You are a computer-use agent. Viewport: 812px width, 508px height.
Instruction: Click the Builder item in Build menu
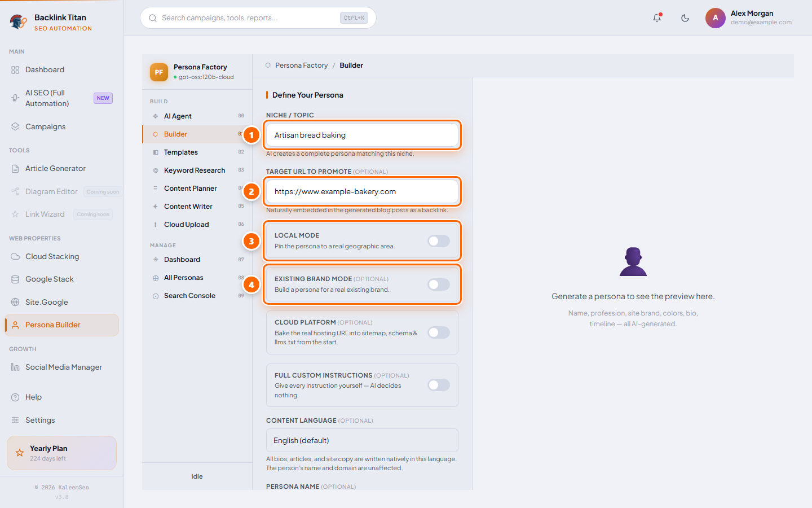click(197, 134)
